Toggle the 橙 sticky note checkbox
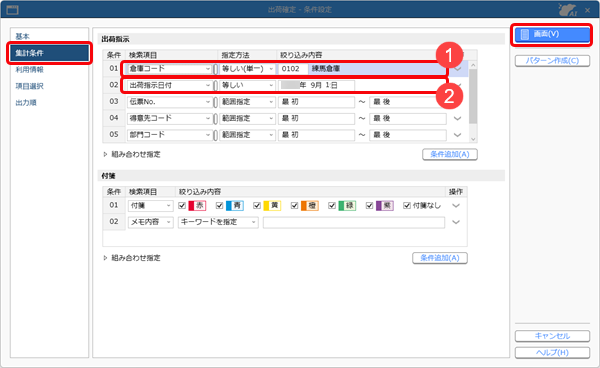 coord(295,206)
